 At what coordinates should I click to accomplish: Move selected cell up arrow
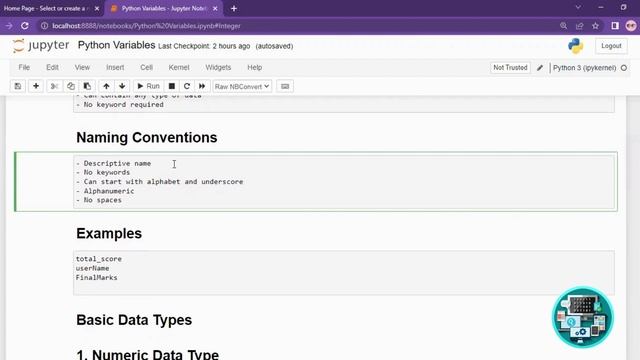[x=106, y=86]
